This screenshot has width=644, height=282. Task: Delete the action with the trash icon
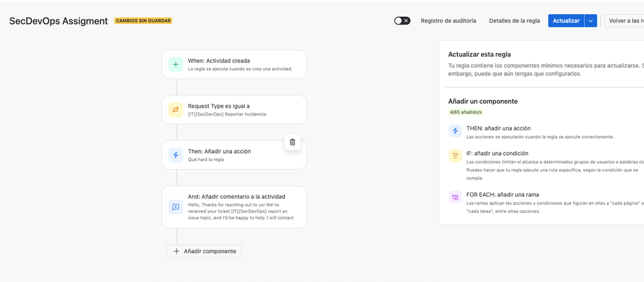point(293,142)
